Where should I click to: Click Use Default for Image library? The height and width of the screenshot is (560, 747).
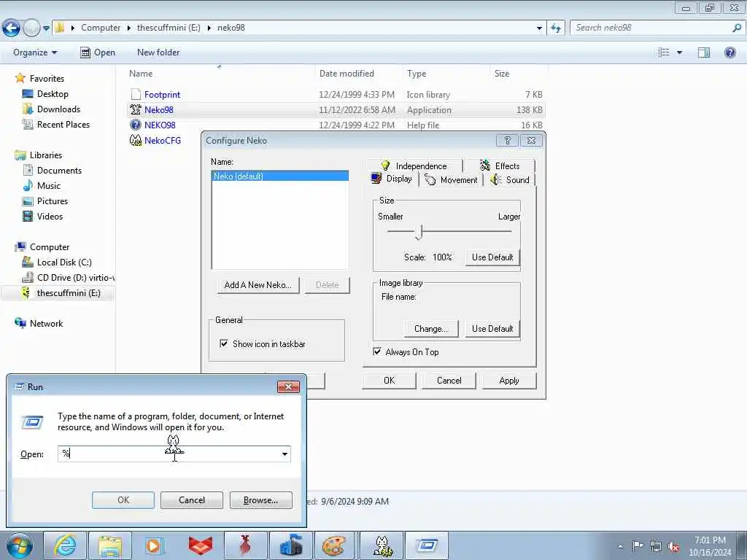[492, 329]
